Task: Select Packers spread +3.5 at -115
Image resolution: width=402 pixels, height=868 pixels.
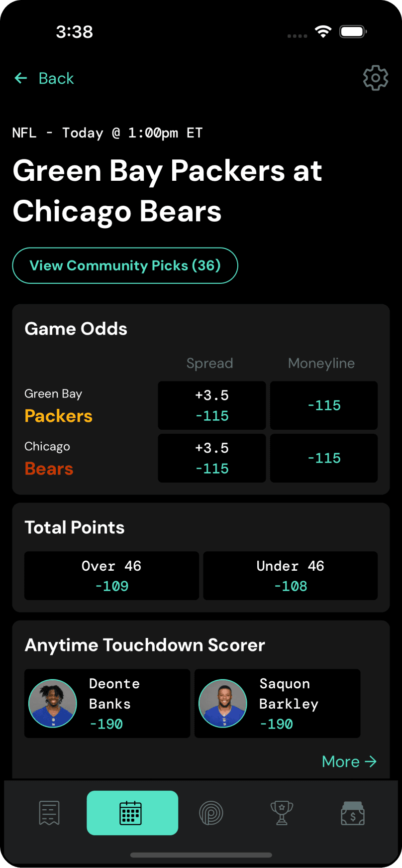Action: pyautogui.click(x=211, y=405)
